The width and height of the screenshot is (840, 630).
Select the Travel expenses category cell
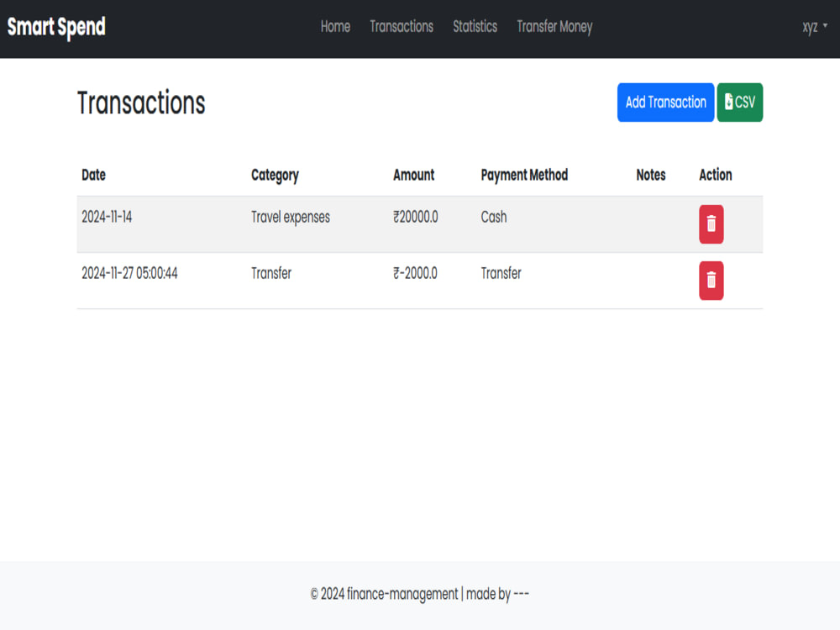(291, 218)
